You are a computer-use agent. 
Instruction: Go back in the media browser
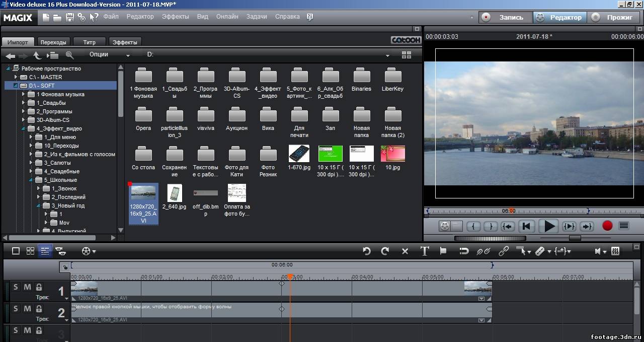click(x=10, y=55)
